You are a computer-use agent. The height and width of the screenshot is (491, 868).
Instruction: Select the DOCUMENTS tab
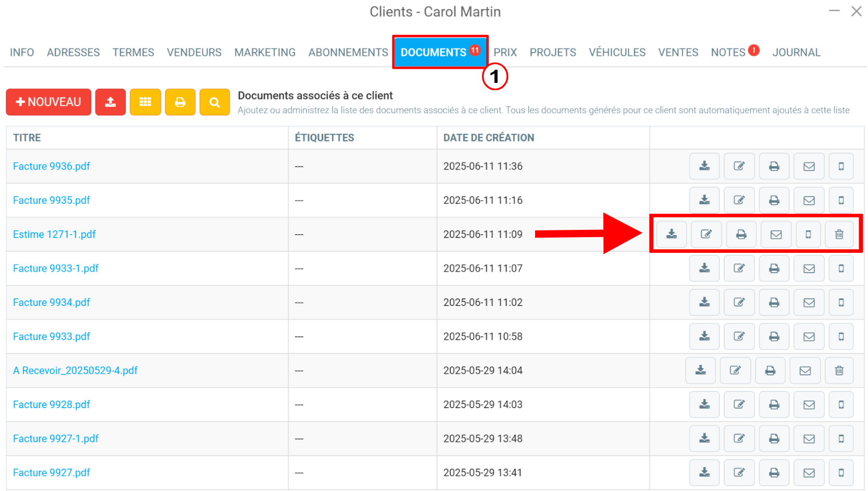pyautogui.click(x=440, y=52)
